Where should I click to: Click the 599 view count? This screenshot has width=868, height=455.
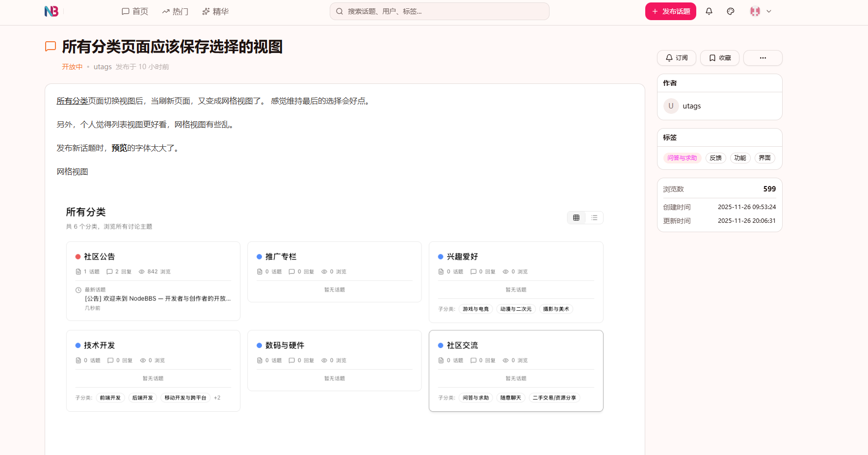(x=769, y=189)
